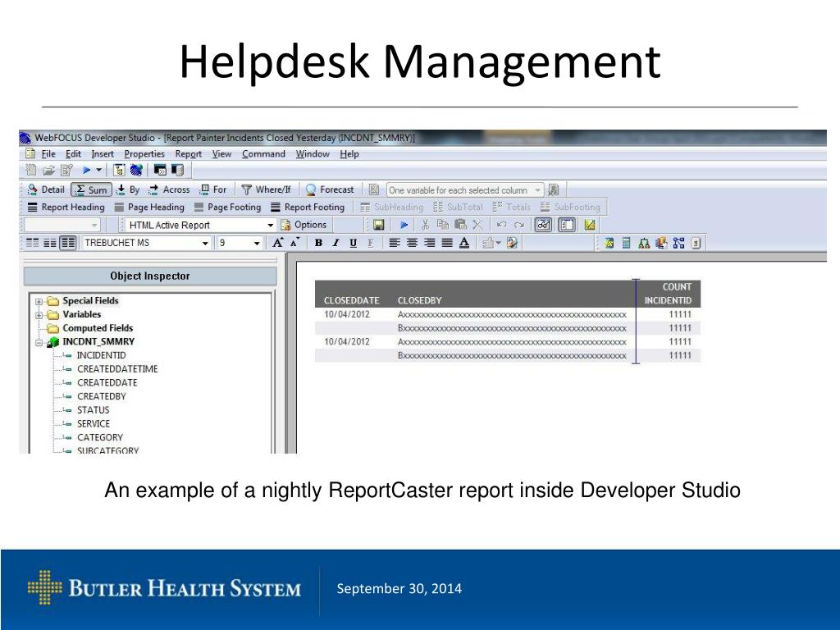The height and width of the screenshot is (630, 840).
Task: Open the Where/If filter dialog
Action: tap(267, 189)
